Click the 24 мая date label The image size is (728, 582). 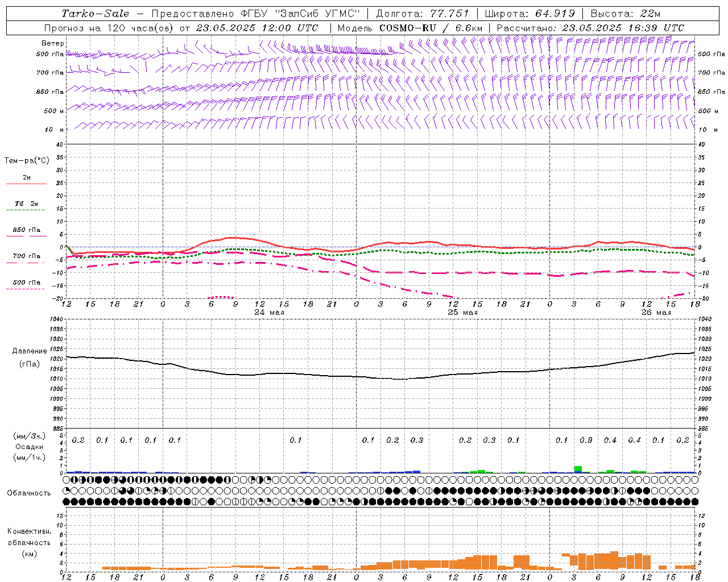click(x=270, y=313)
